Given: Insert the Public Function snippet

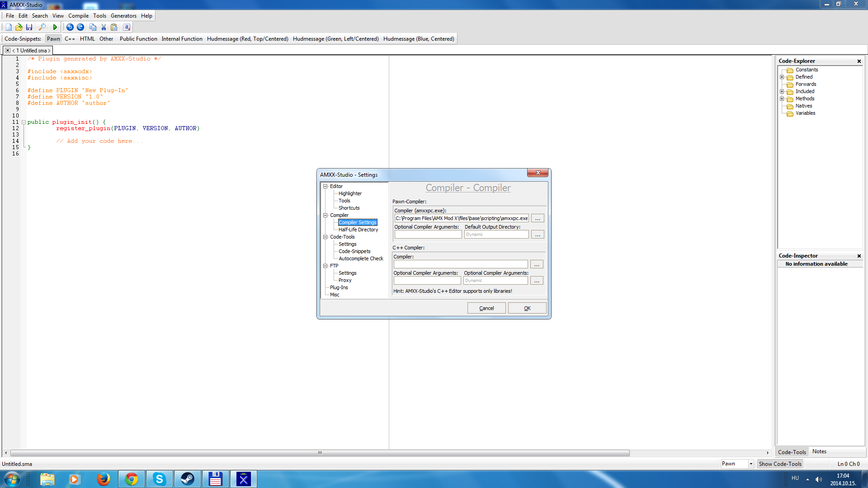Looking at the screenshot, I should point(138,39).
